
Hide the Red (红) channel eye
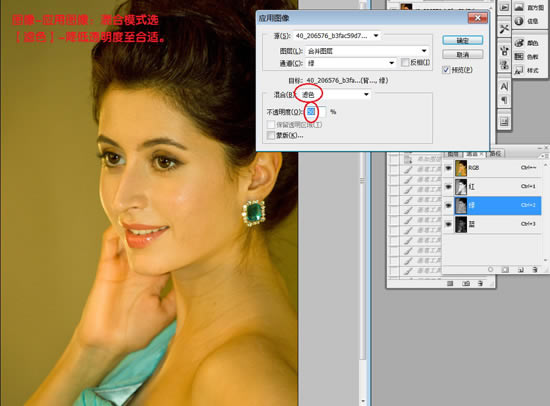(448, 187)
